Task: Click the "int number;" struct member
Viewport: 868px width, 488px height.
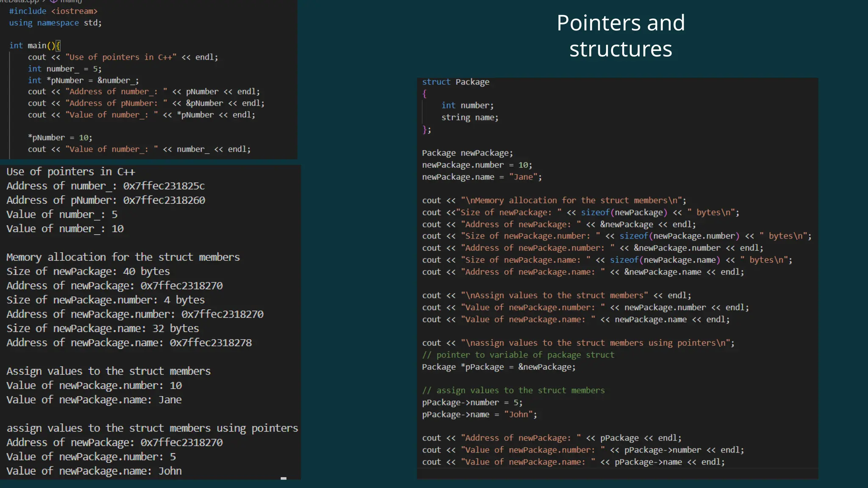Action: (x=467, y=105)
